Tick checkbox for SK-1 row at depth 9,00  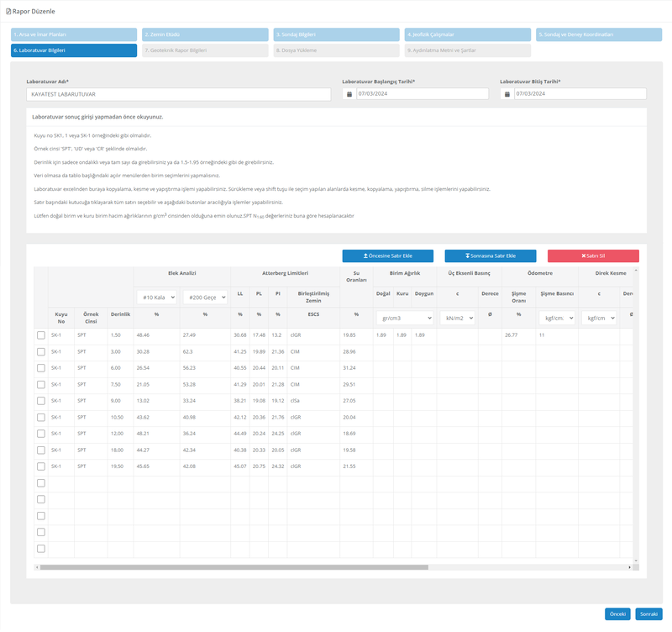(41, 401)
